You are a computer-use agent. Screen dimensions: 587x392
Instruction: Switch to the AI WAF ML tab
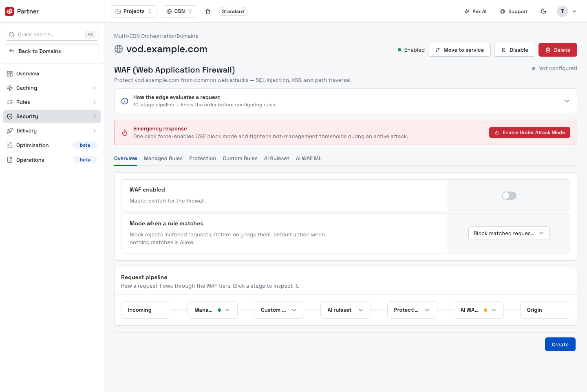[309, 159]
